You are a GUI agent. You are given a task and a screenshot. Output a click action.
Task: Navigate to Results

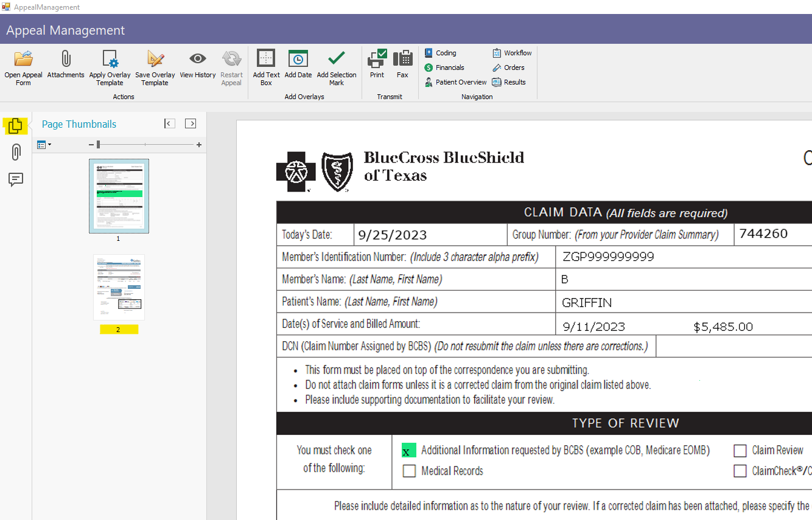pyautogui.click(x=509, y=82)
